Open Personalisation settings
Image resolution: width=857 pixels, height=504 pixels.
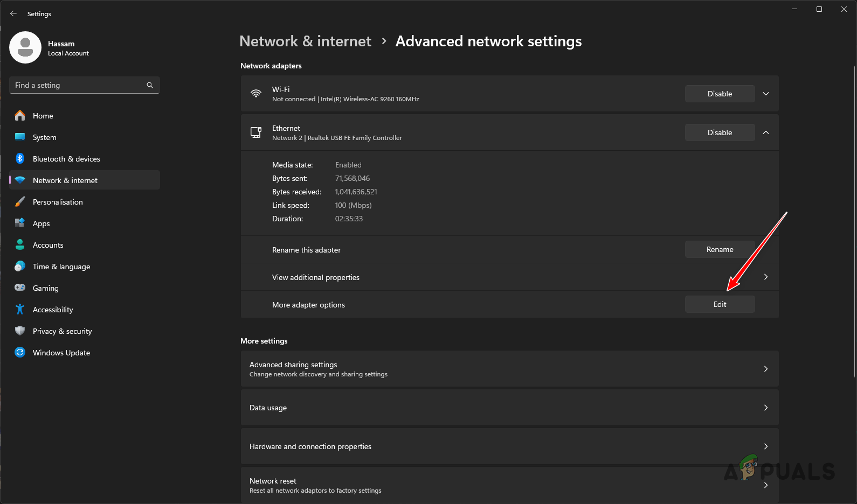pos(58,202)
